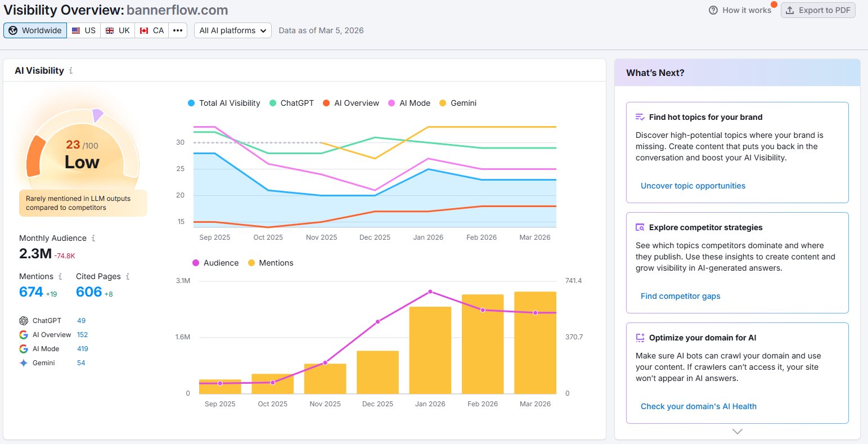Click the What's Next? header
Image resolution: width=868 pixels, height=444 pixels.
(655, 73)
